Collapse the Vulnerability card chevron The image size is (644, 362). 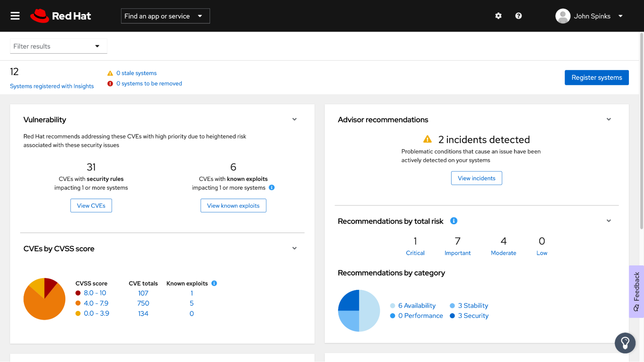(x=294, y=119)
